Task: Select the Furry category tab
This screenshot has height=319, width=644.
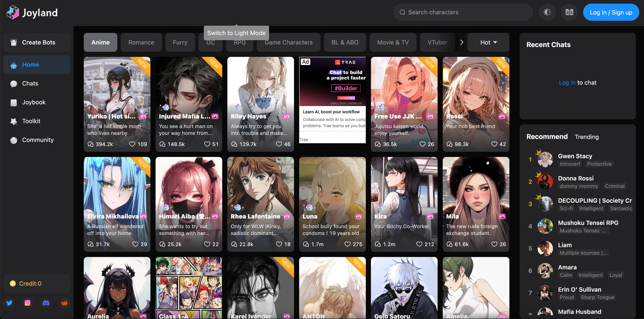Action: 180,42
